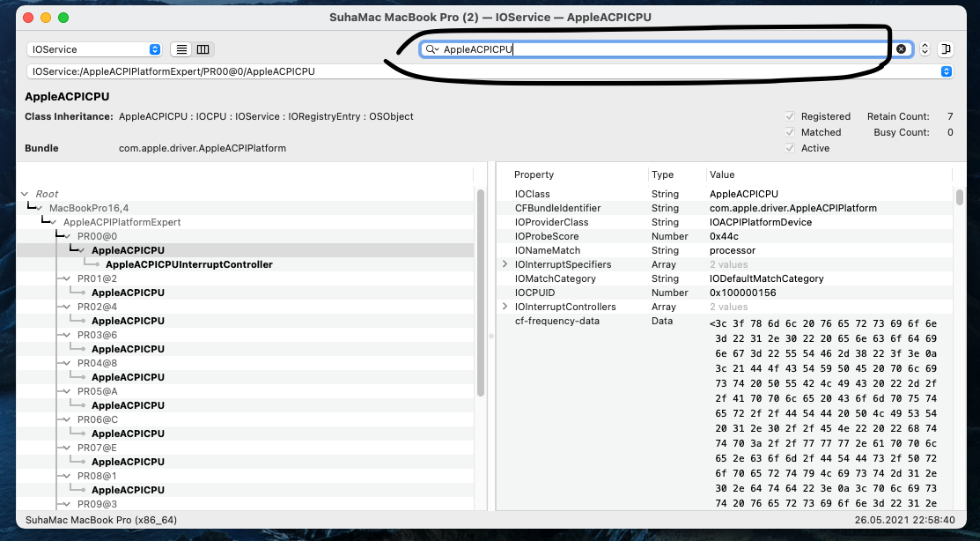Click inside the search input field
The width and height of the screenshot is (980, 541).
660,49
